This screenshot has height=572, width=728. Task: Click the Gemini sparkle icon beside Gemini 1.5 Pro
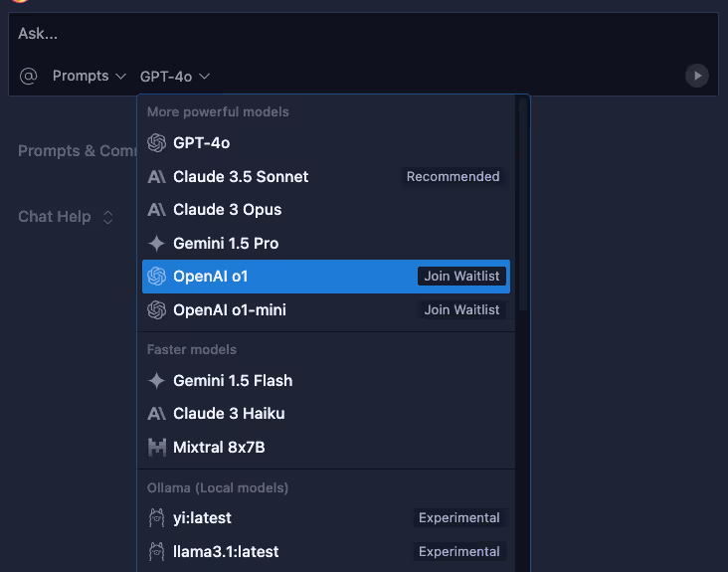point(156,244)
